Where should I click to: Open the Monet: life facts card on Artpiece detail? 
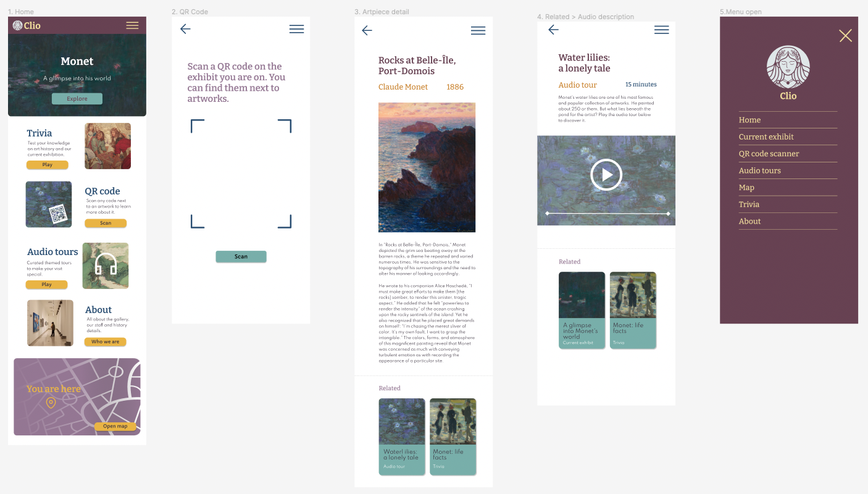453,437
